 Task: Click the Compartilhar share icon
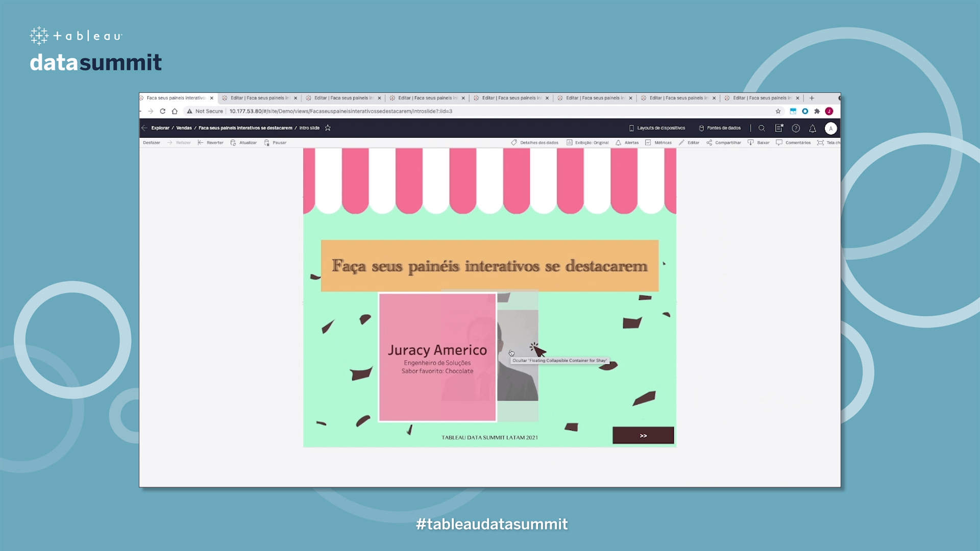tap(723, 143)
